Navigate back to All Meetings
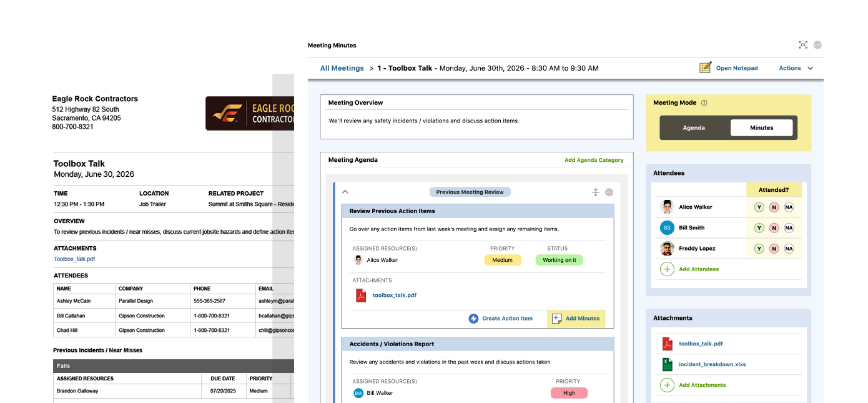The width and height of the screenshot is (868, 403). pos(342,67)
